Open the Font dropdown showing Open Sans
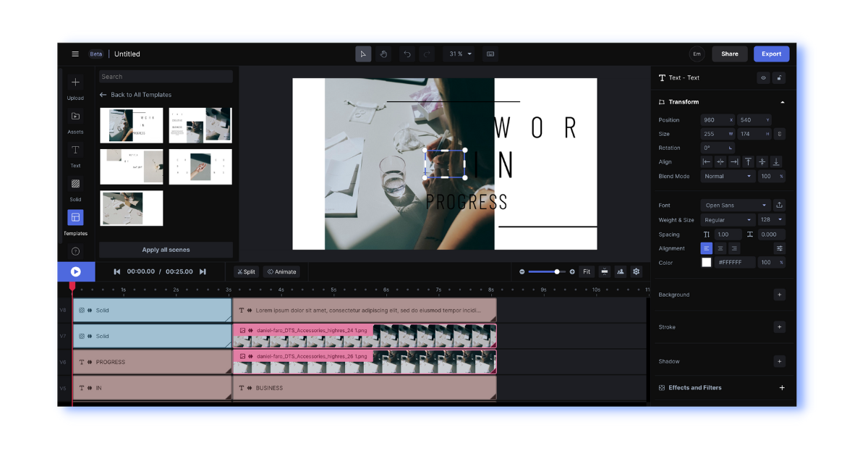The width and height of the screenshot is (868, 456). click(735, 206)
